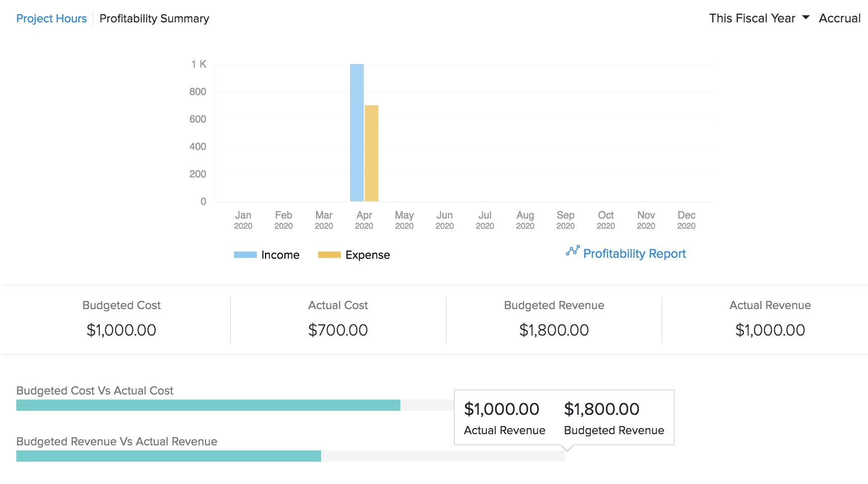868x484 pixels.
Task: Switch to the Profitability Summary tab
Action: [x=154, y=18]
